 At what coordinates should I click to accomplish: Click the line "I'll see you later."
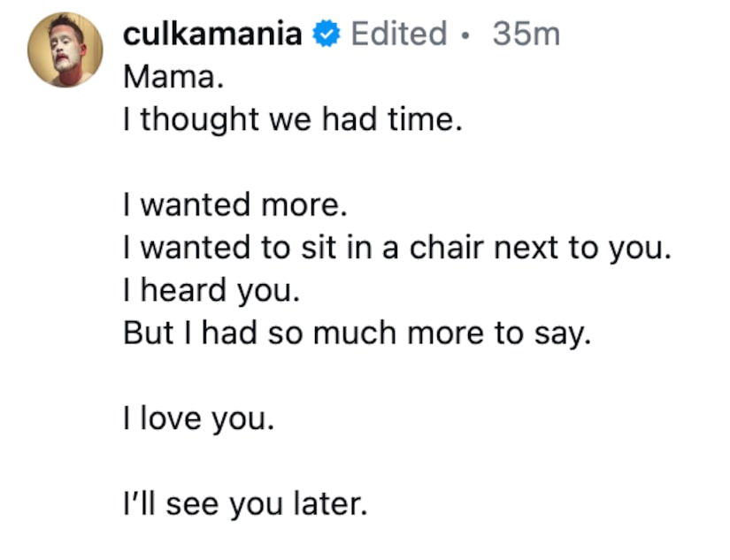[243, 505]
